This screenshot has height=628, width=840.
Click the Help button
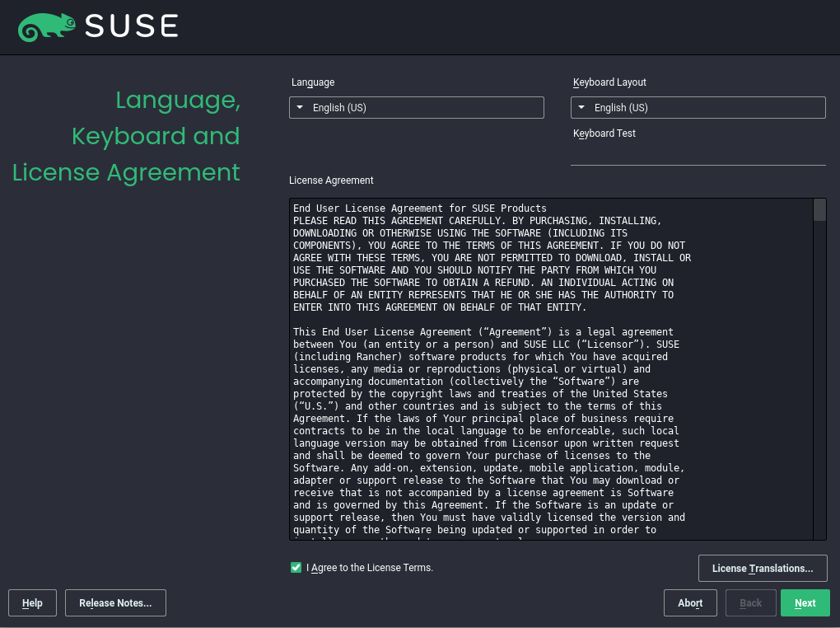32,602
